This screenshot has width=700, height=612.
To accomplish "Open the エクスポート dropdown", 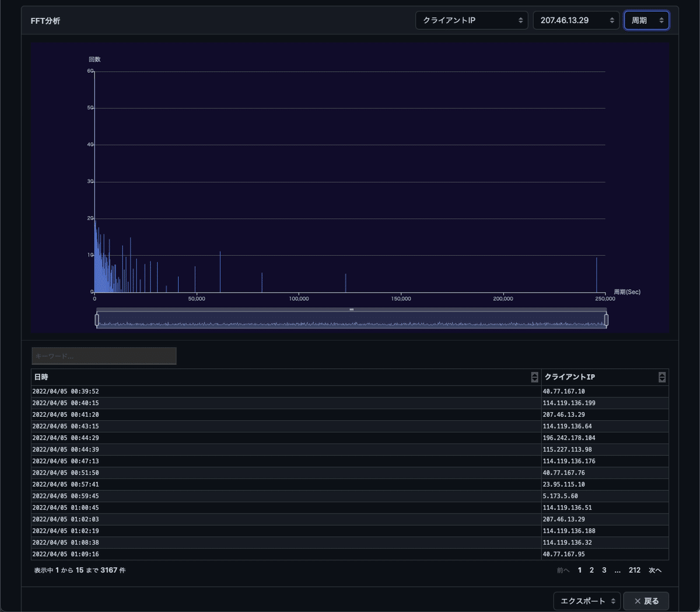I will pyautogui.click(x=587, y=601).
